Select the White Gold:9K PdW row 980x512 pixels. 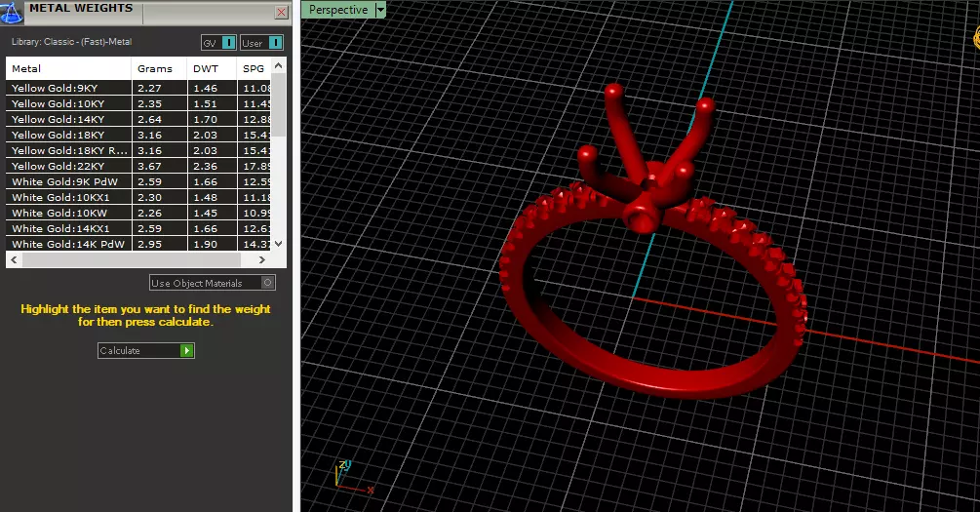(x=138, y=182)
